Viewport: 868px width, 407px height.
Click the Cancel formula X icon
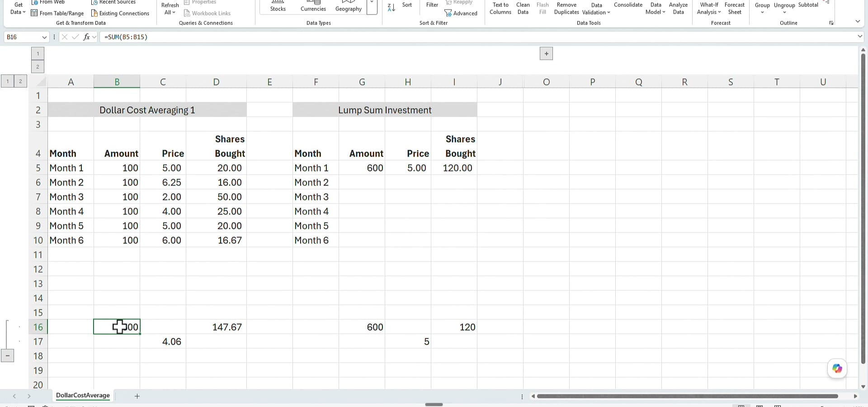65,37
